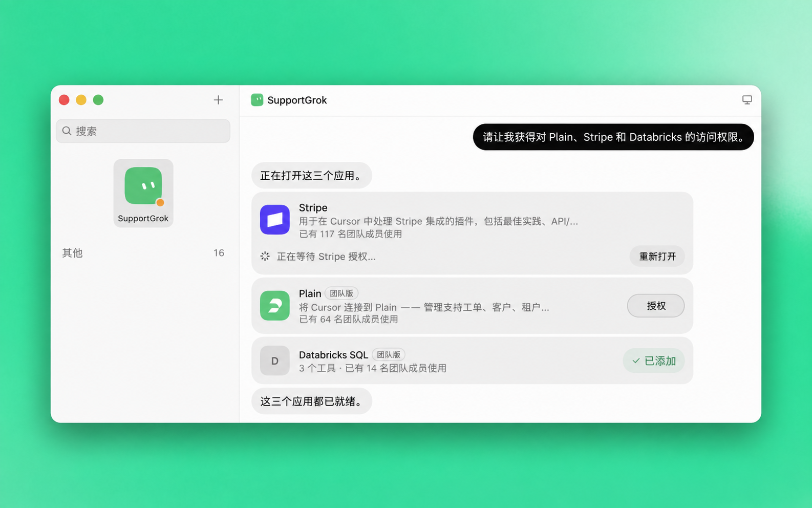Click the 16 count beside 其他

pyautogui.click(x=219, y=253)
